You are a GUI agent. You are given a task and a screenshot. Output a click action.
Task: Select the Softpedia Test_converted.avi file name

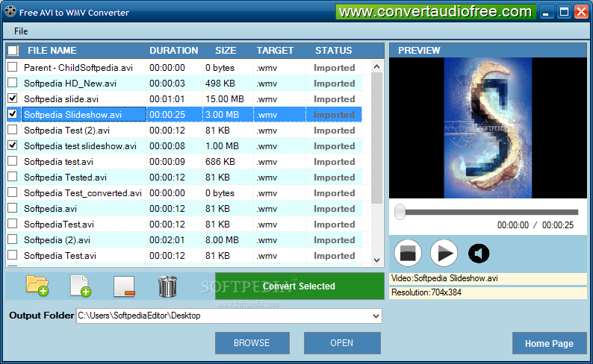point(83,193)
